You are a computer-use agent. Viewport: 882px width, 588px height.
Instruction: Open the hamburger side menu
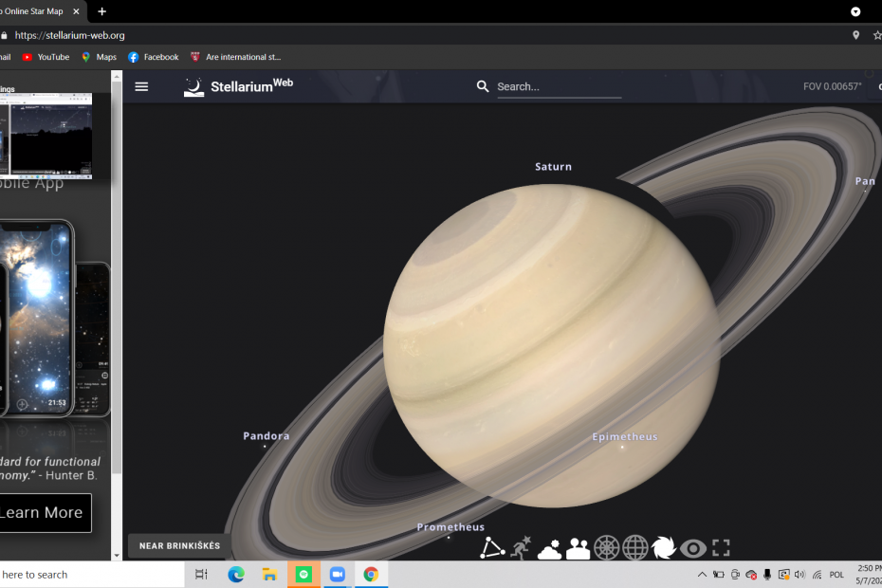coord(141,86)
